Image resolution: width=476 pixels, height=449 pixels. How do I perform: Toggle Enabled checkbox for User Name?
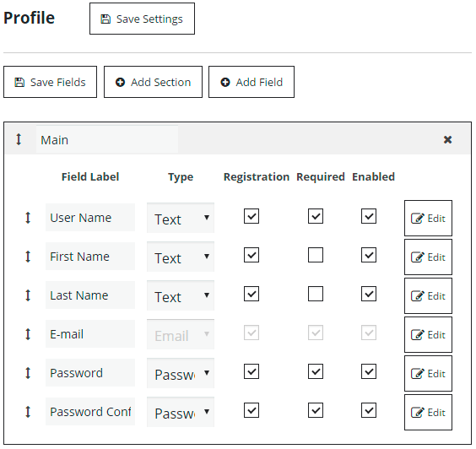pyautogui.click(x=369, y=216)
